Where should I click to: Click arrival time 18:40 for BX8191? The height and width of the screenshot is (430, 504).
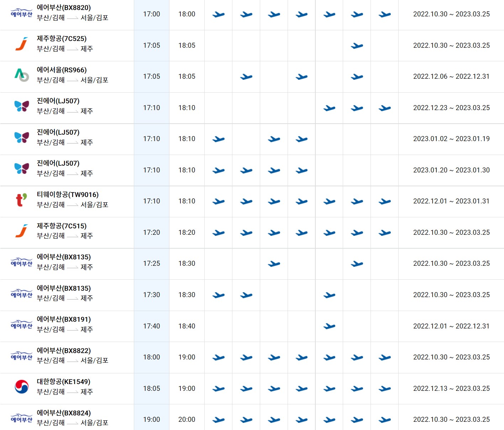[187, 326]
